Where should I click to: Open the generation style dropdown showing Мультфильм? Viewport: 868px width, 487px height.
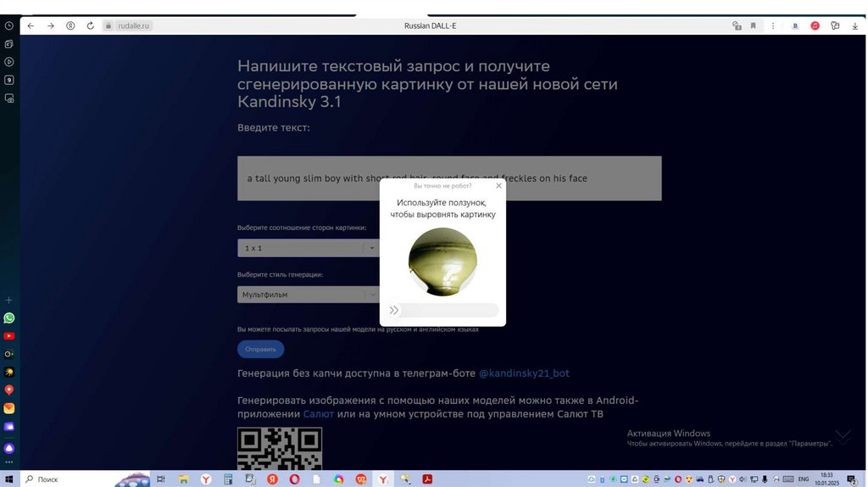[308, 294]
